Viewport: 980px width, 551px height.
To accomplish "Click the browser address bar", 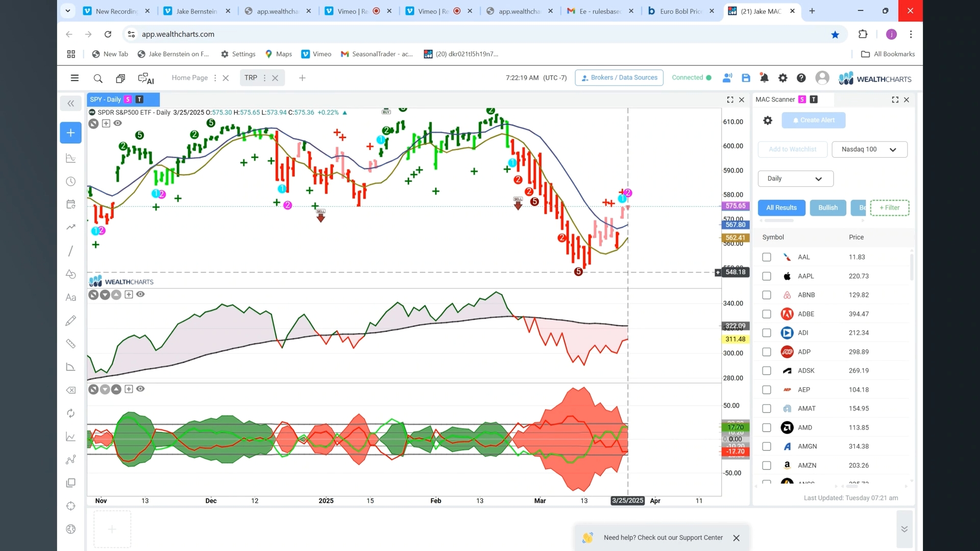I will [480, 34].
